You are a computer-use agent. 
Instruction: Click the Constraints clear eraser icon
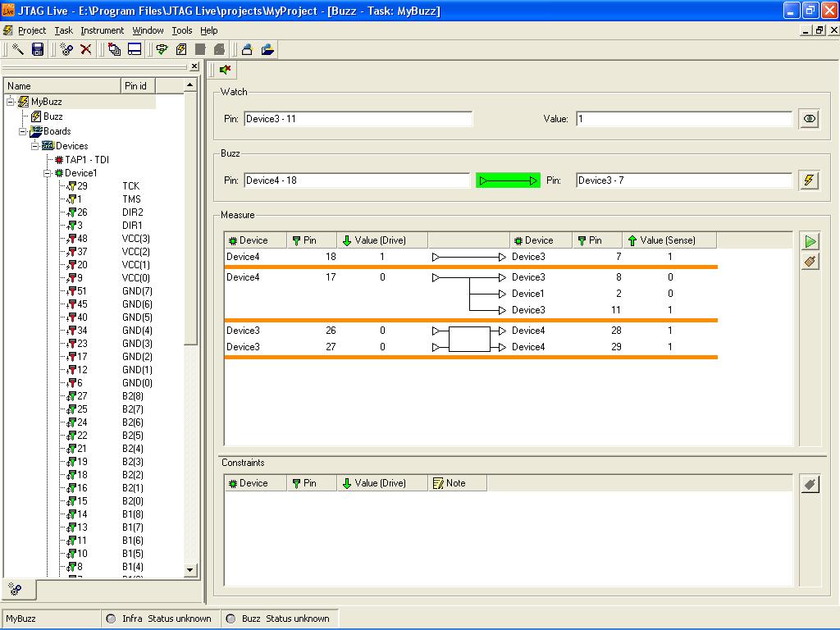pyautogui.click(x=810, y=484)
